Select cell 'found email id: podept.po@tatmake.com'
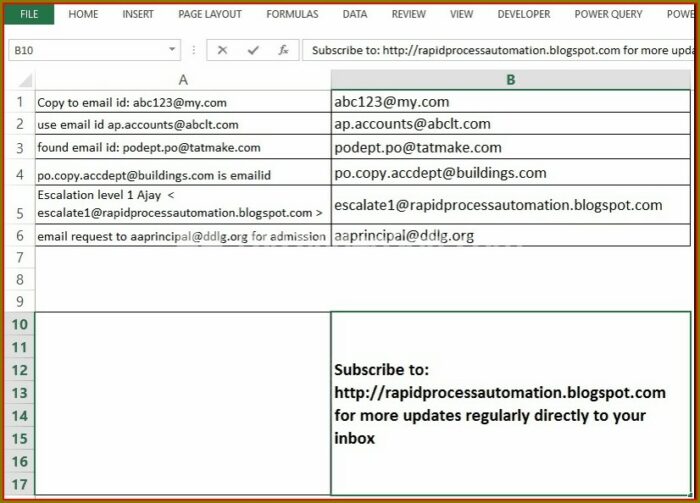Screen dimensions: 700x503 tap(183, 147)
